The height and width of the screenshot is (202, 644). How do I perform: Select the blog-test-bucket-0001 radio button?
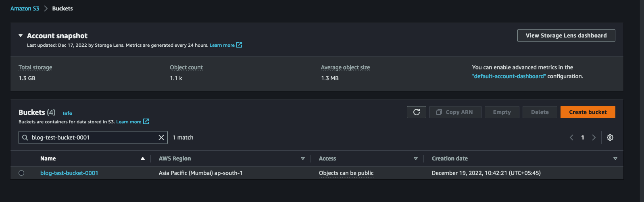[21, 173]
